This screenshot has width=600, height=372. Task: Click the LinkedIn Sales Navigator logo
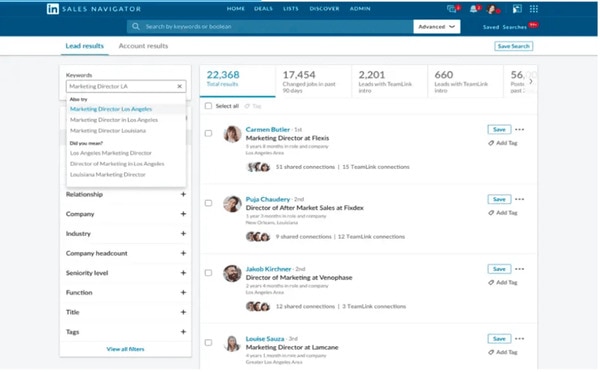point(94,9)
